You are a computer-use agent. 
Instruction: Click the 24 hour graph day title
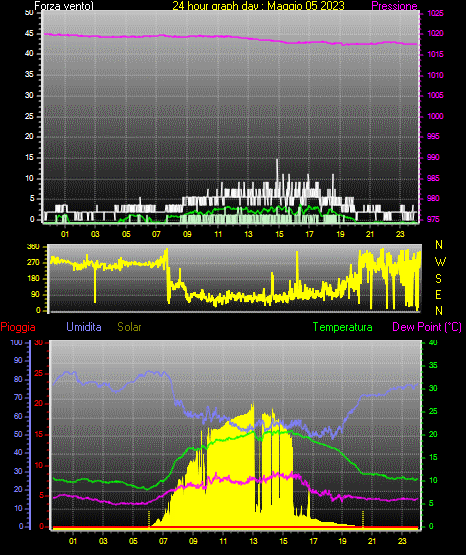coord(258,6)
